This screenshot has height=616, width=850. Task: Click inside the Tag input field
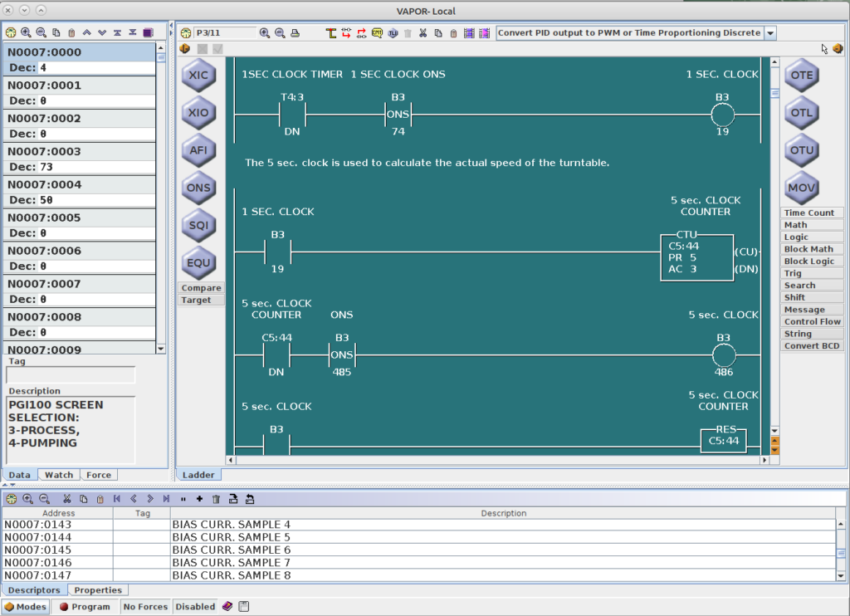[70, 374]
